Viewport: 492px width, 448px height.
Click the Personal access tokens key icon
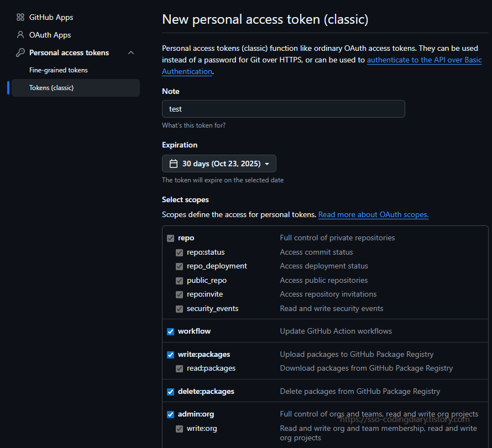coord(20,52)
